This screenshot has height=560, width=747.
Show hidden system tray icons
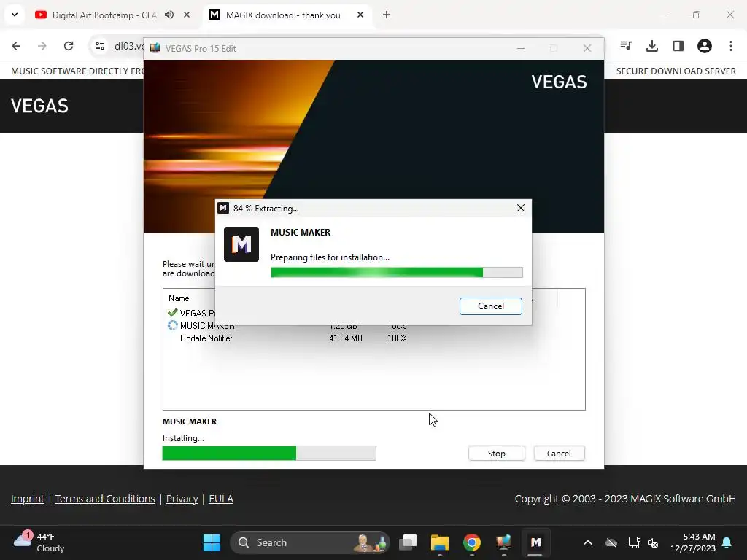pos(588,542)
